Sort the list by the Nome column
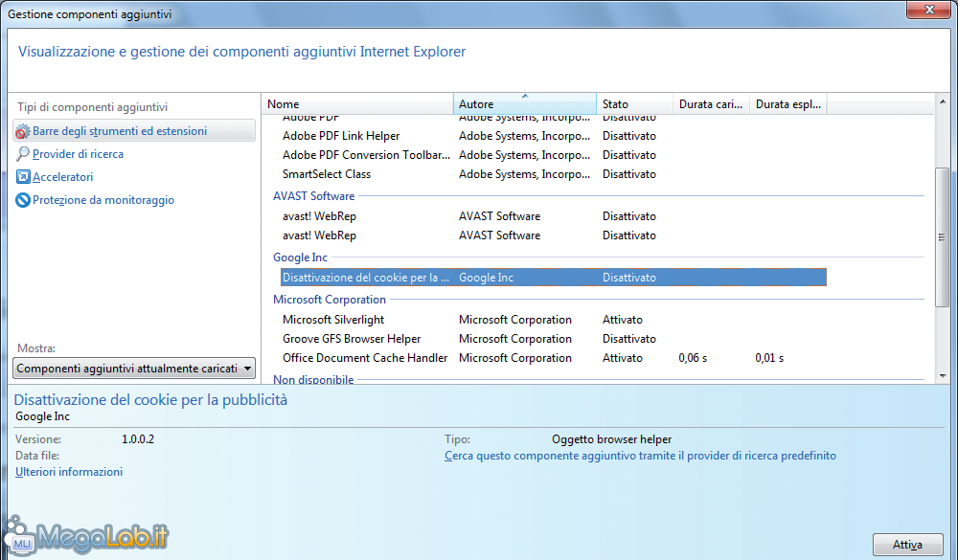Viewport: 958px width, 560px height. (x=358, y=103)
